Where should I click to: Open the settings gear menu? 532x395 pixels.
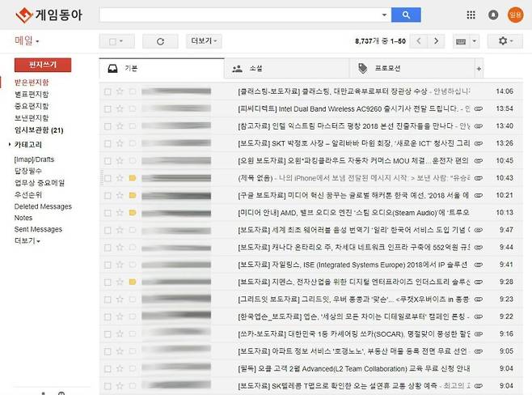[505, 41]
